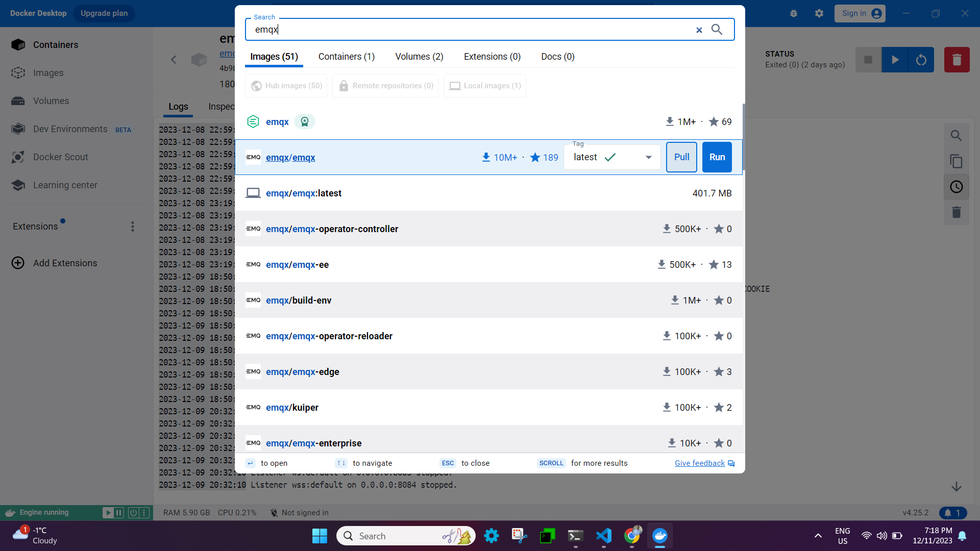Open Visual Studio Code from taskbar
980x551 pixels.
(x=604, y=536)
